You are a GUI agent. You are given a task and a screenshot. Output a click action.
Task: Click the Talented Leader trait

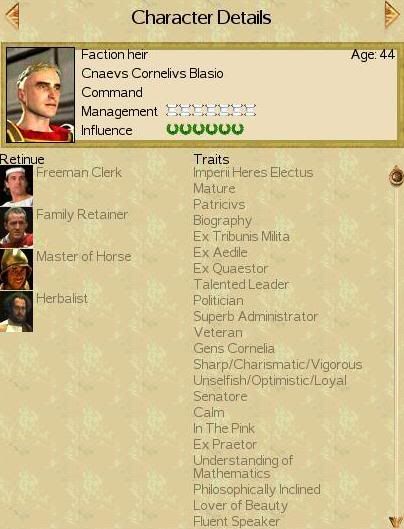tap(241, 284)
